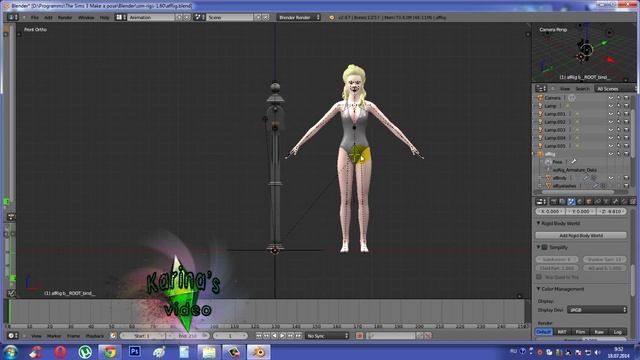Select the Default render view tab

[544, 332]
